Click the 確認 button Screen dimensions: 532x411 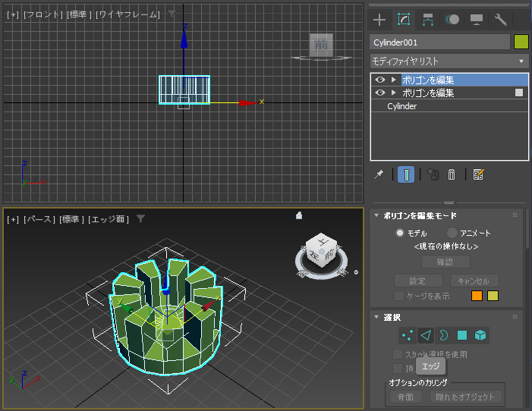coord(445,262)
